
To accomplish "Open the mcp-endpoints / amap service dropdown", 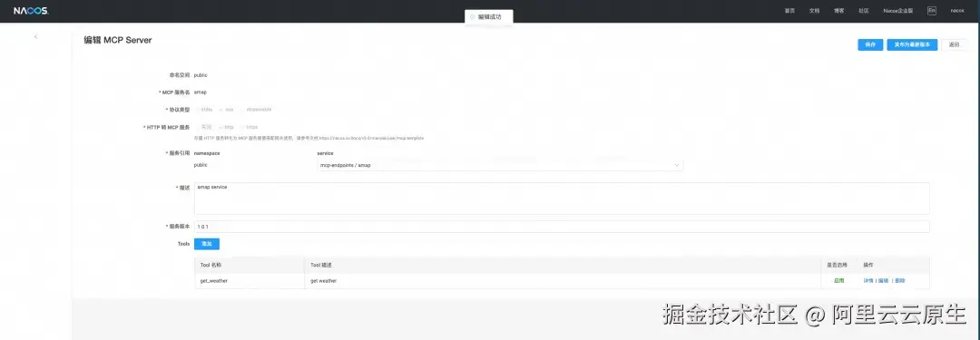I will (501, 165).
